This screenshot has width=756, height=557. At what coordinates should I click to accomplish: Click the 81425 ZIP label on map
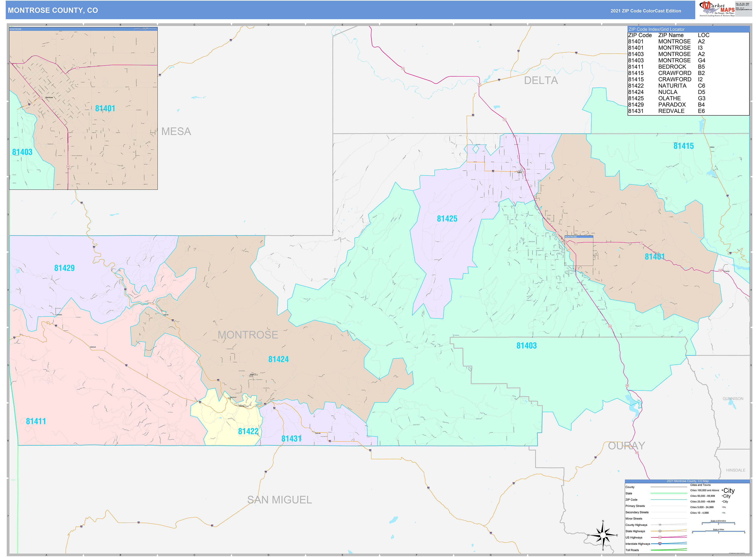pyautogui.click(x=447, y=219)
